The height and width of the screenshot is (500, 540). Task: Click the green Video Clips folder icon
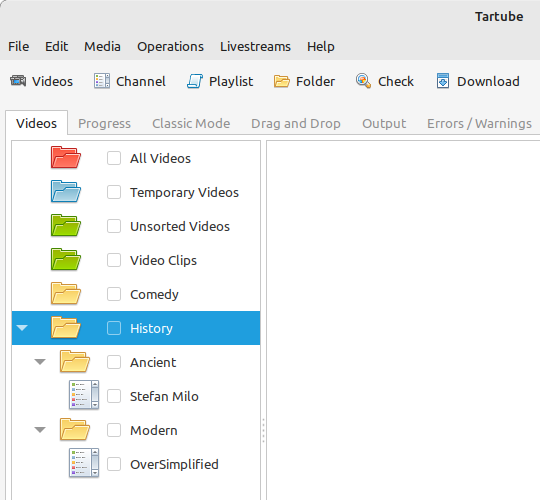66,260
